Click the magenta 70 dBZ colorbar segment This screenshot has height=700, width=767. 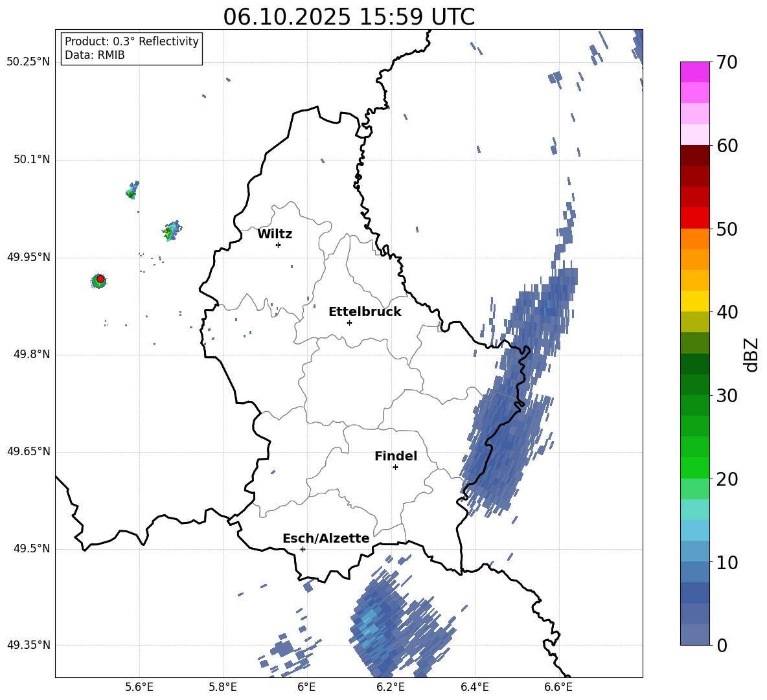(694, 72)
